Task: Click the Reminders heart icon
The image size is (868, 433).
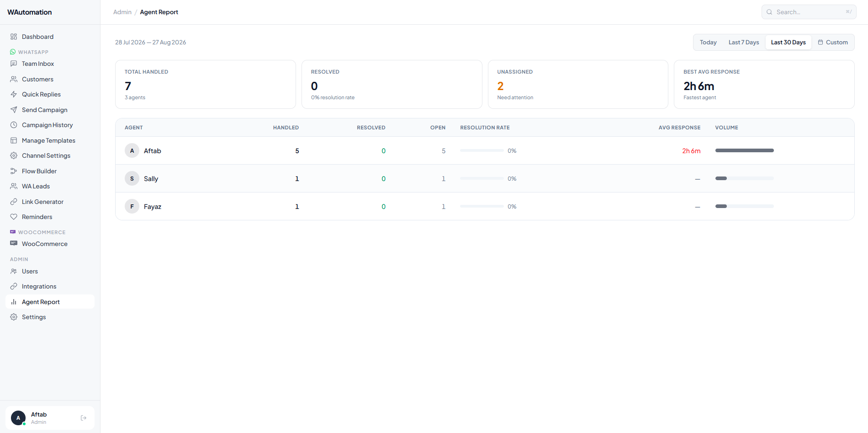Action: 14,217
